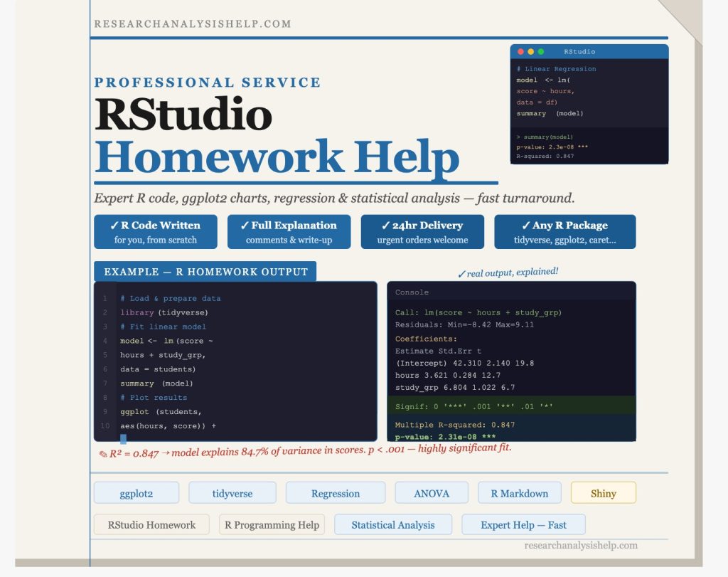This screenshot has height=577, width=728.
Task: Click 'p-value: 2.3e-08 ***' in mini RStudio window
Action: point(552,147)
